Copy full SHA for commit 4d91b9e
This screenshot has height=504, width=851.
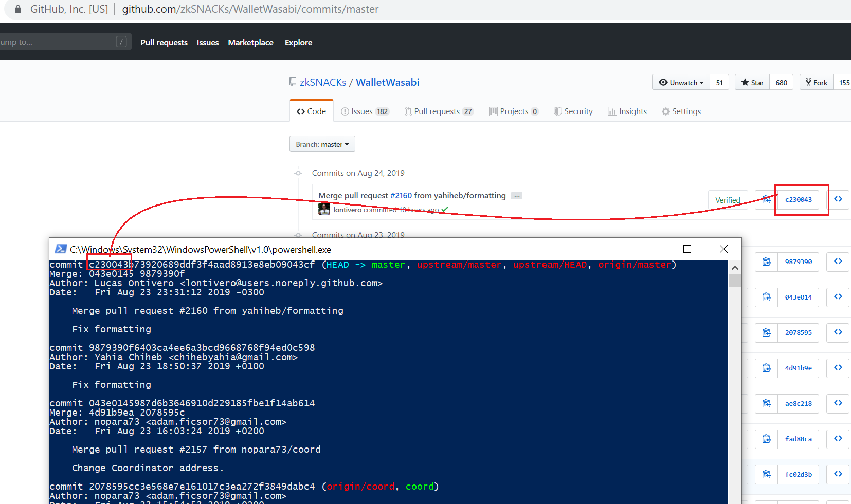[x=766, y=368]
